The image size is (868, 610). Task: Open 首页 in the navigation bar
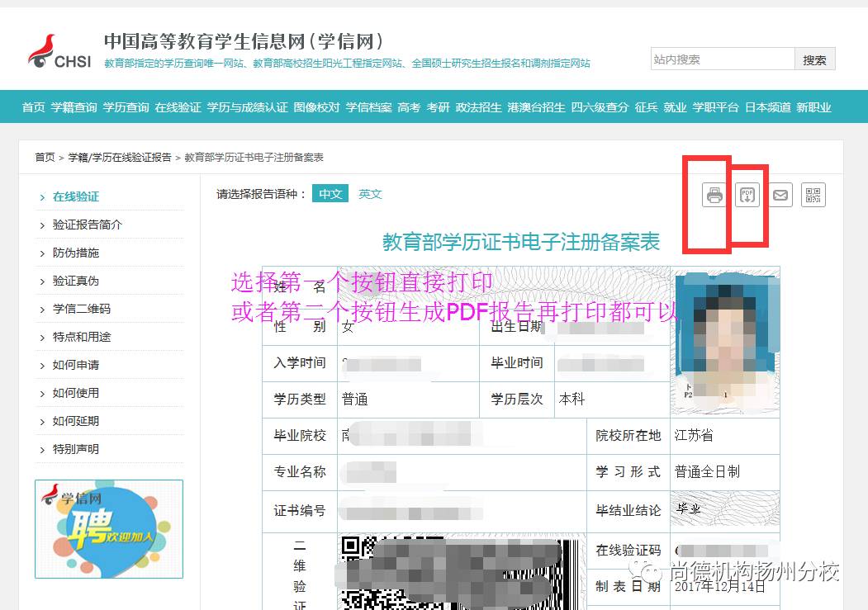coord(34,107)
